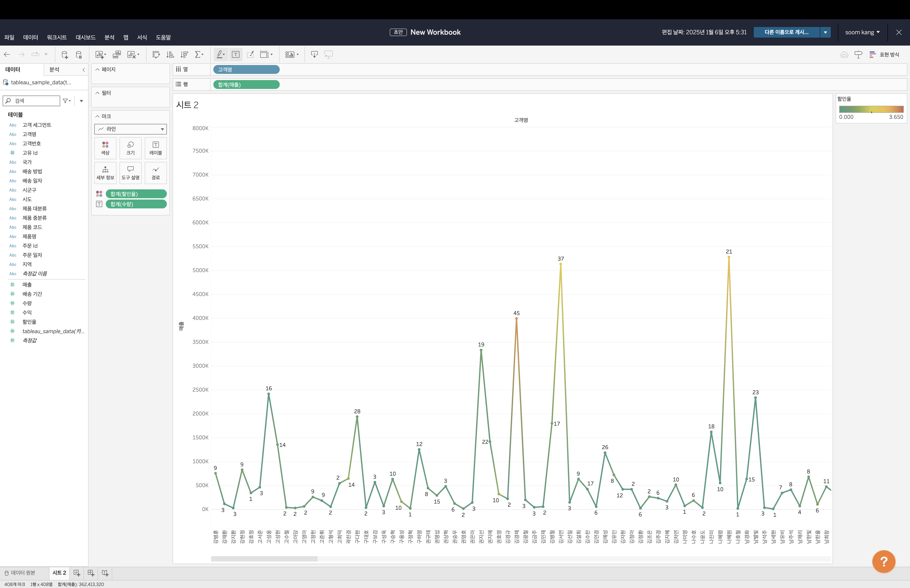
Task: Click the 크기 marks button
Action: [131, 148]
